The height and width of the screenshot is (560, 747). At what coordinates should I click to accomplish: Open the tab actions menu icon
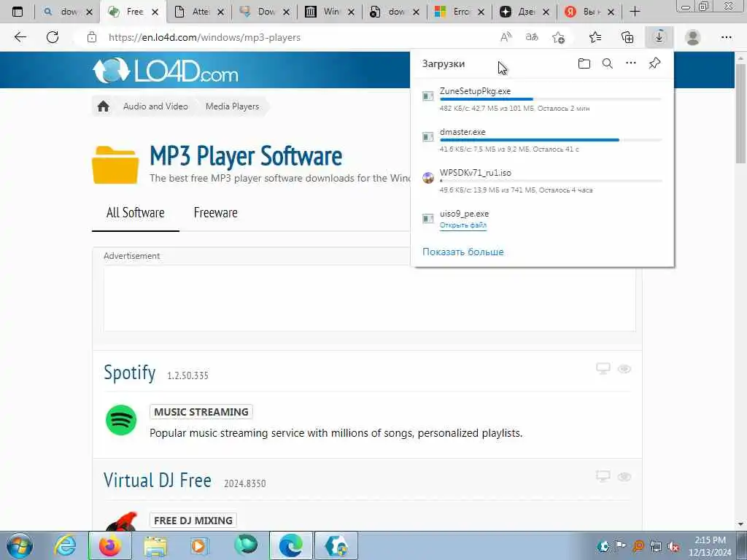18,12
